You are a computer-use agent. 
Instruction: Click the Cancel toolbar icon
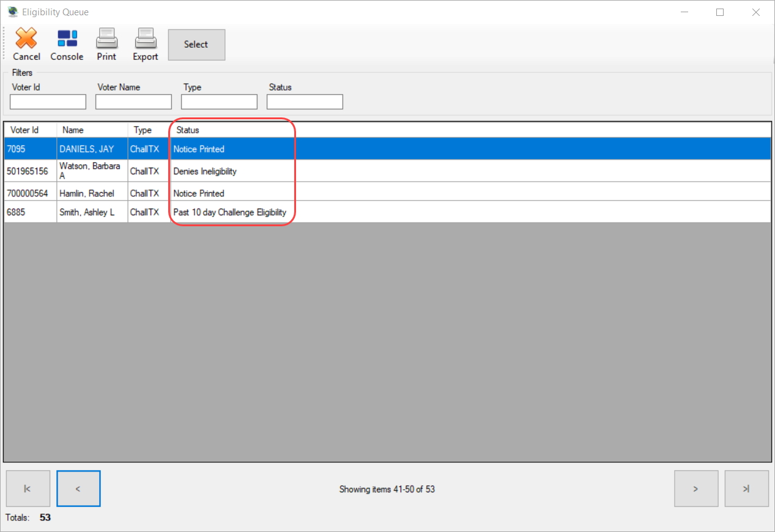pos(26,39)
